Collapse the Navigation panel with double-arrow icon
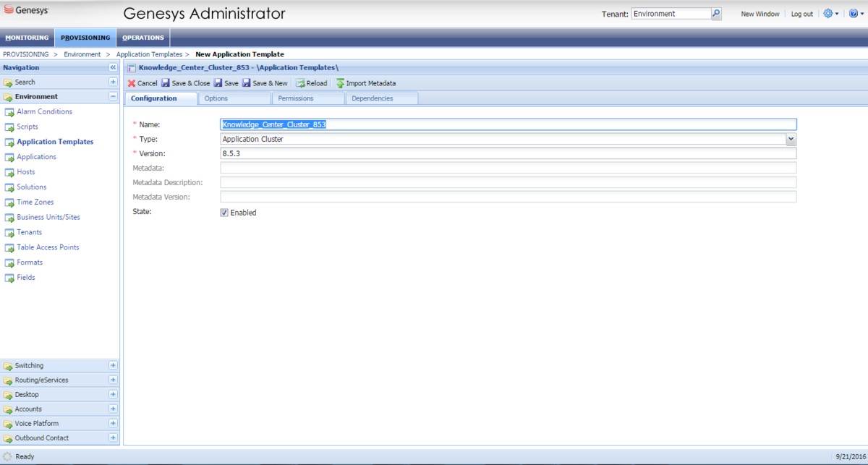 113,67
